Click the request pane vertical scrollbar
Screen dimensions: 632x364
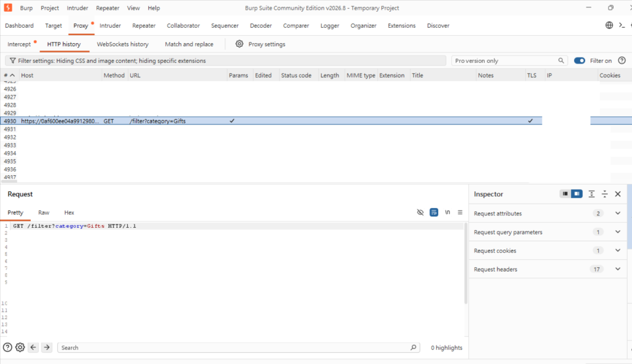click(466, 264)
